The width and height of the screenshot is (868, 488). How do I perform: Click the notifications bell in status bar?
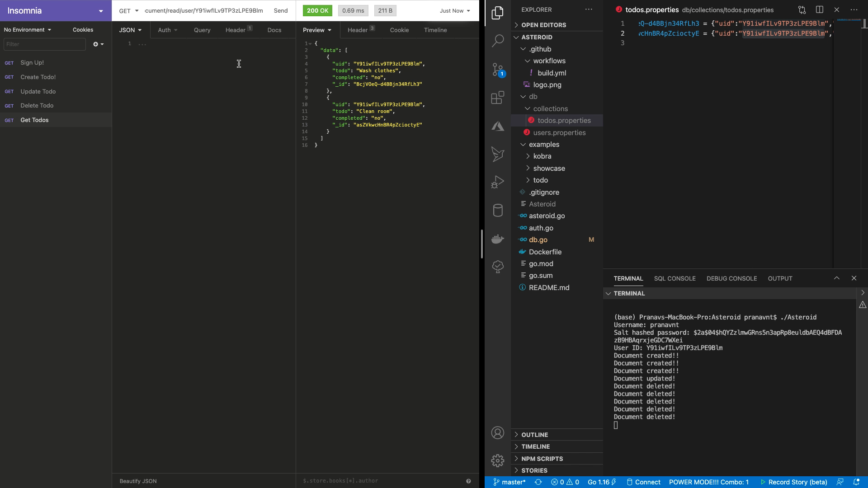856,482
